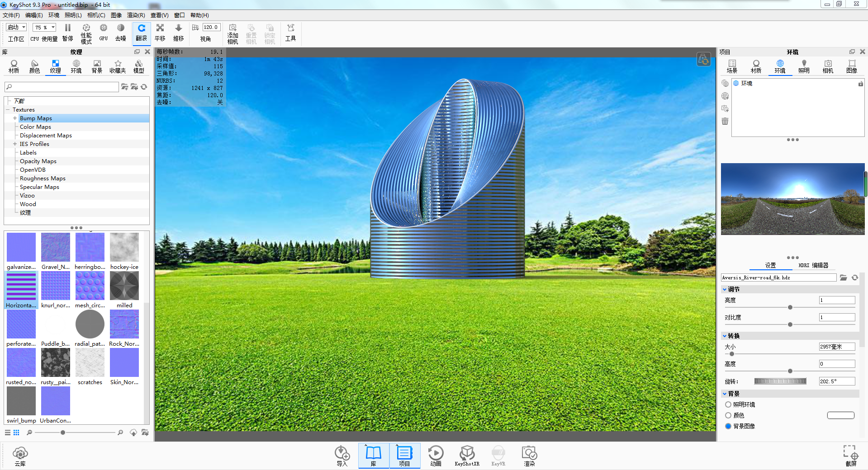Click the background color swatch
The width and height of the screenshot is (868, 470).
(x=841, y=415)
